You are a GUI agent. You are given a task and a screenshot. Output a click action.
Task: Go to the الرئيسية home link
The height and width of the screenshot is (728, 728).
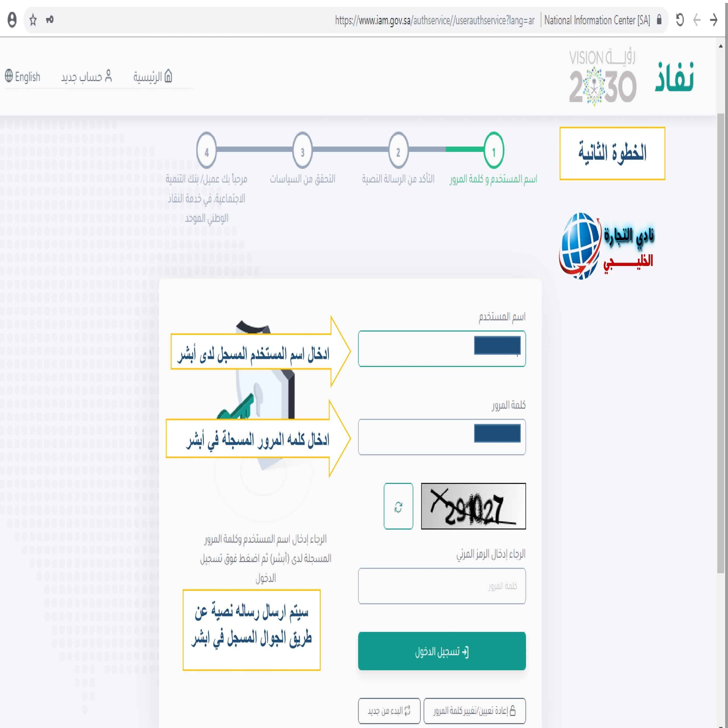point(153,76)
